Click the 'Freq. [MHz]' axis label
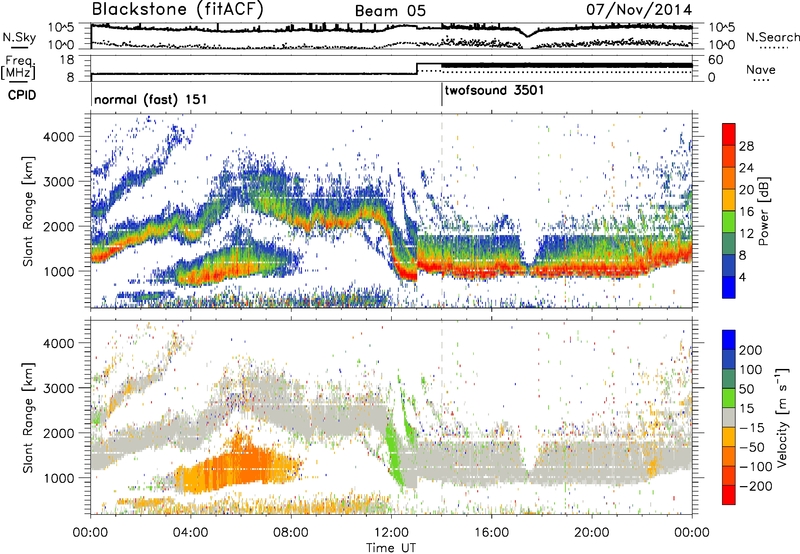 click(18, 67)
